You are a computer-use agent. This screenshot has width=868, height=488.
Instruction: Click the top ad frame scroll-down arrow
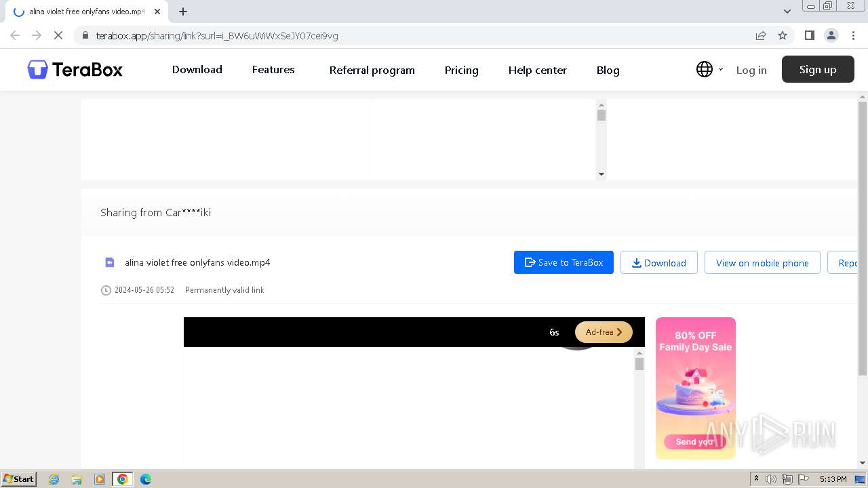[x=601, y=174]
